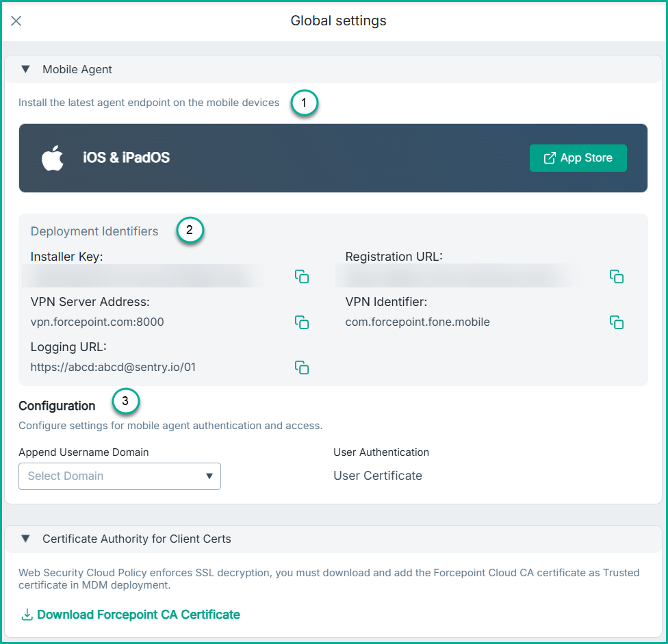Click callout marker number 1

[304, 103]
